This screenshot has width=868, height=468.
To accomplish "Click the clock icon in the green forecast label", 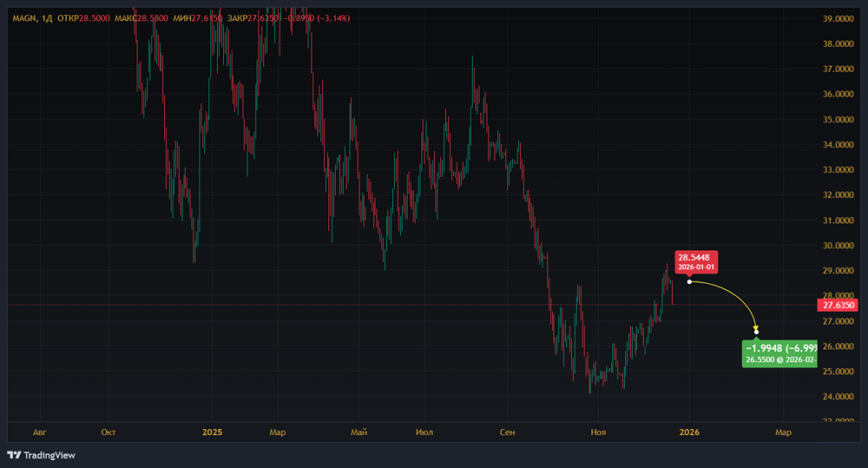I will tap(780, 360).
